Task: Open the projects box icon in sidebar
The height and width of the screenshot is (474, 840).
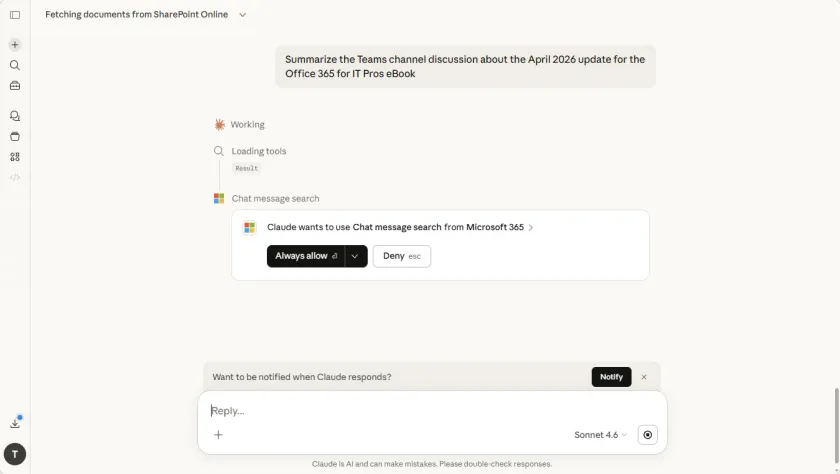Action: click(x=15, y=137)
